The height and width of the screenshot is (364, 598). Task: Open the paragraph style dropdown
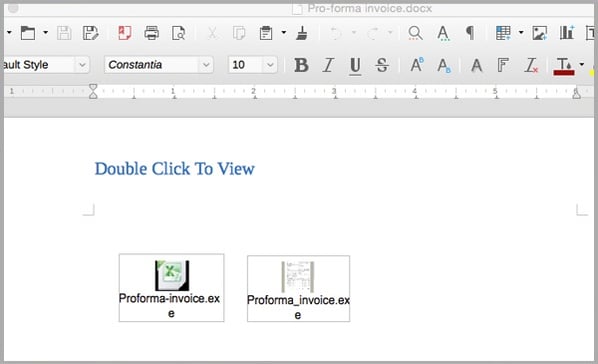pos(82,65)
